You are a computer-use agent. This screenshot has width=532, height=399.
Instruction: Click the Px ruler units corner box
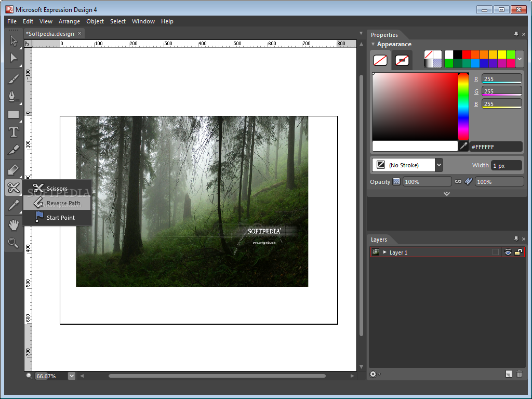[28, 44]
